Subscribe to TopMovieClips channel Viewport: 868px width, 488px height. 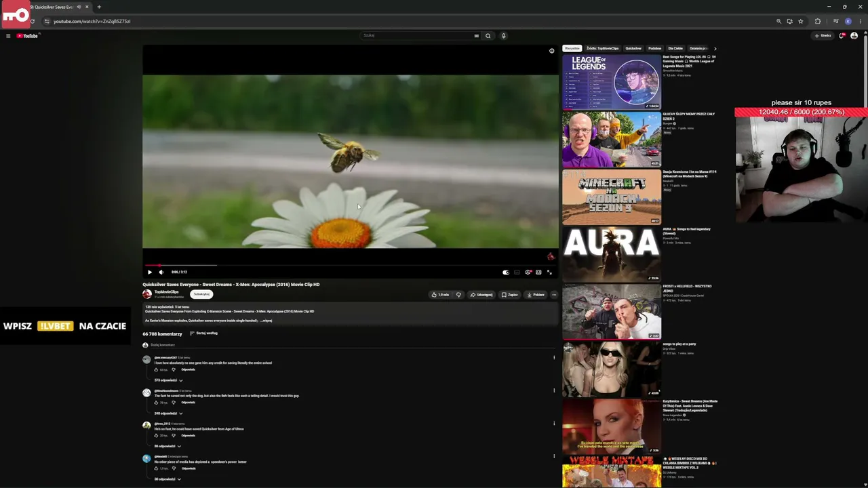(x=201, y=294)
